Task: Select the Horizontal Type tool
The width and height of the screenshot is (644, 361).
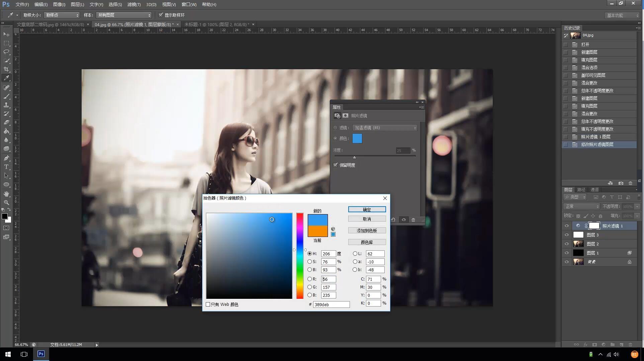Action: (x=6, y=167)
